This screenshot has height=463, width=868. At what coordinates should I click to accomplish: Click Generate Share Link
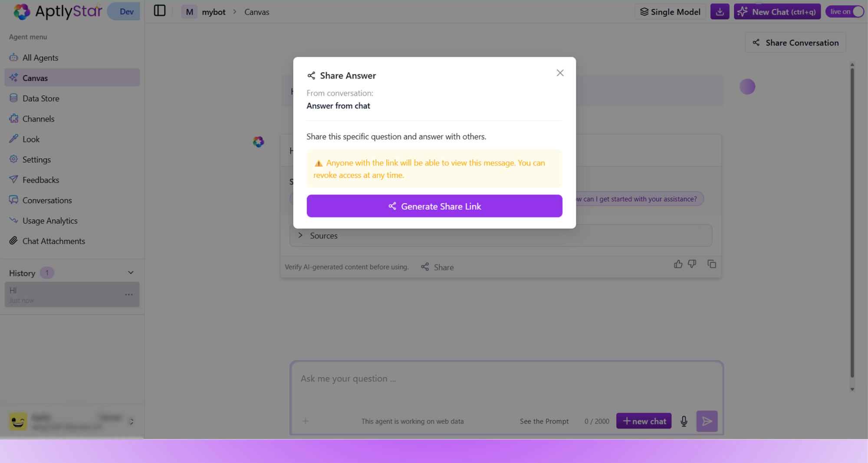(x=434, y=206)
